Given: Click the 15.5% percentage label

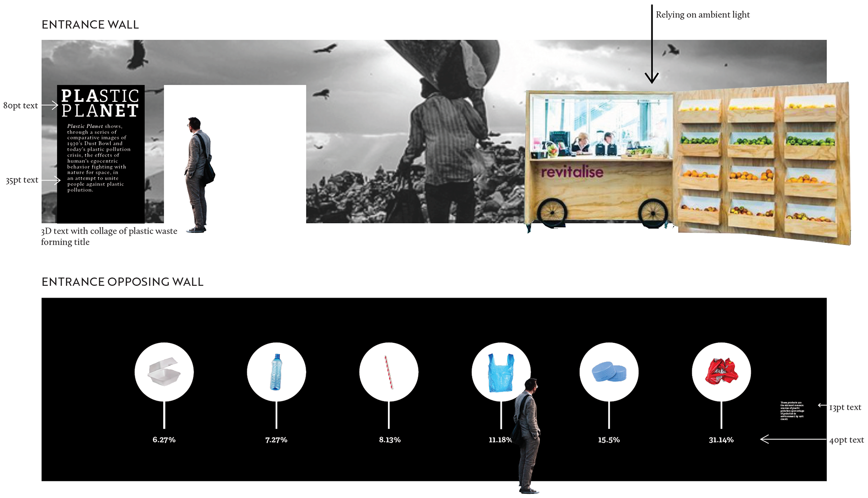Looking at the screenshot, I should tap(609, 440).
